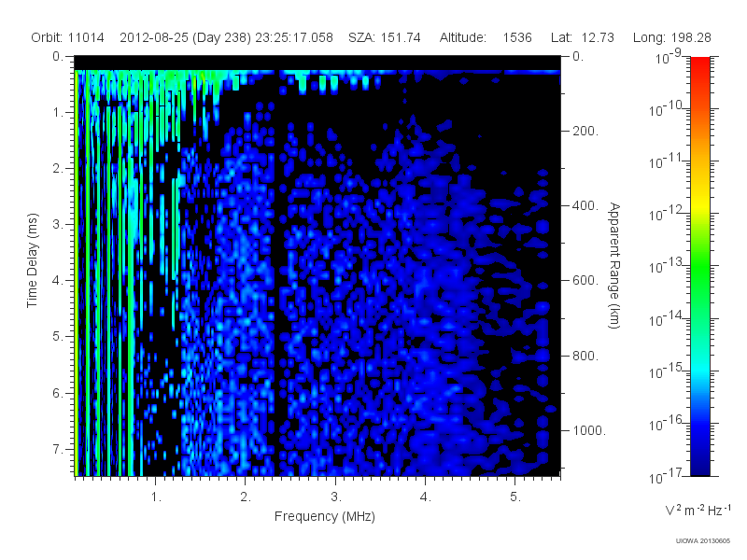Click the yellow-green leftmost vertical stripe in spectrogram
This screenshot has height=560, width=747.
(77, 273)
